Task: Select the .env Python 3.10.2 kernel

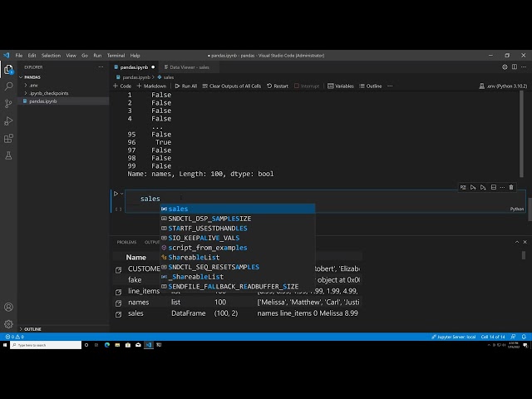Action: [x=503, y=86]
